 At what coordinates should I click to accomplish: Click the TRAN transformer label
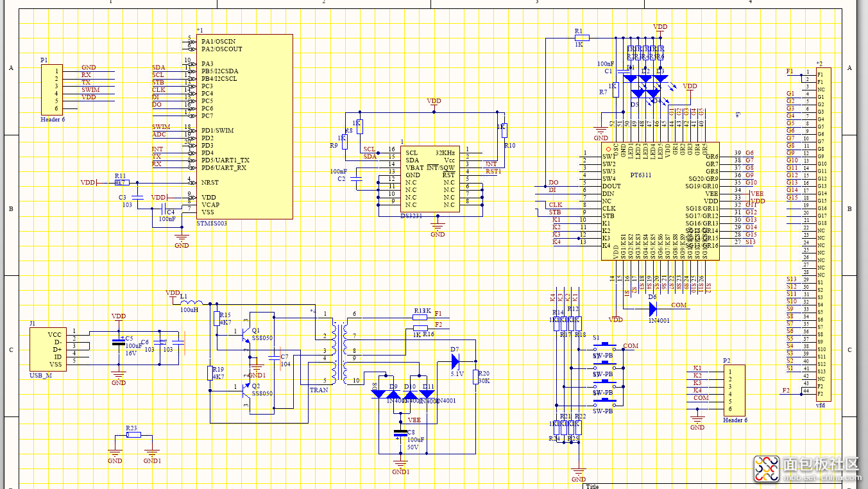[x=319, y=390]
